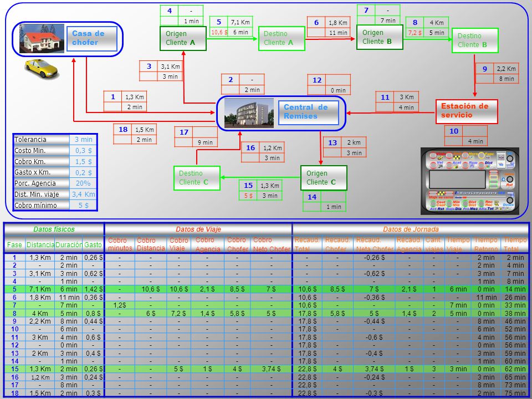This screenshot has width=532, height=399.
Task: Click the yellow-ringed Func button on the device
Action: [x=481, y=155]
